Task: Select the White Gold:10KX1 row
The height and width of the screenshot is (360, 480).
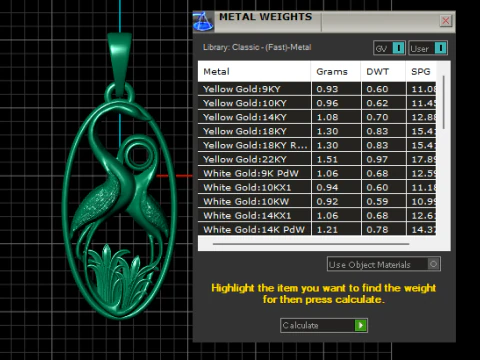Action: pos(317,187)
